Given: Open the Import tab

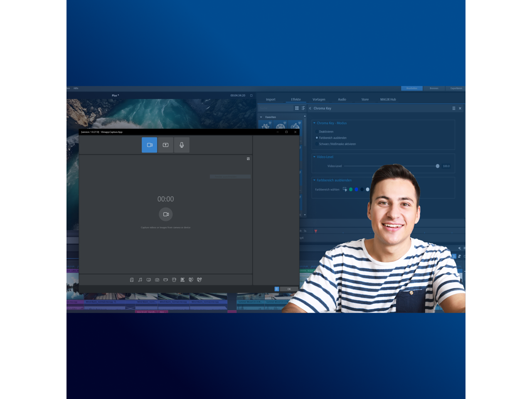Looking at the screenshot, I should (x=271, y=99).
